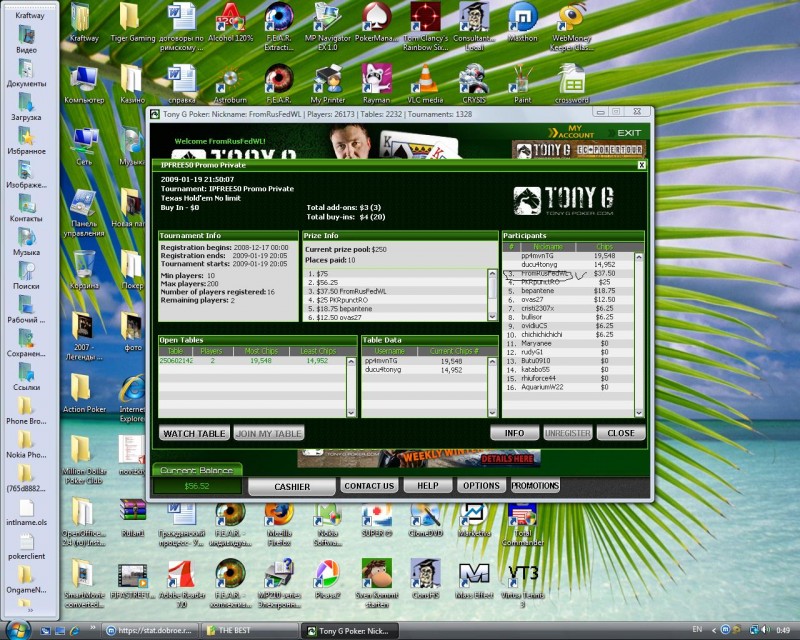800x640 pixels.
Task: Click the WATCH TABLE button
Action: pos(193,433)
